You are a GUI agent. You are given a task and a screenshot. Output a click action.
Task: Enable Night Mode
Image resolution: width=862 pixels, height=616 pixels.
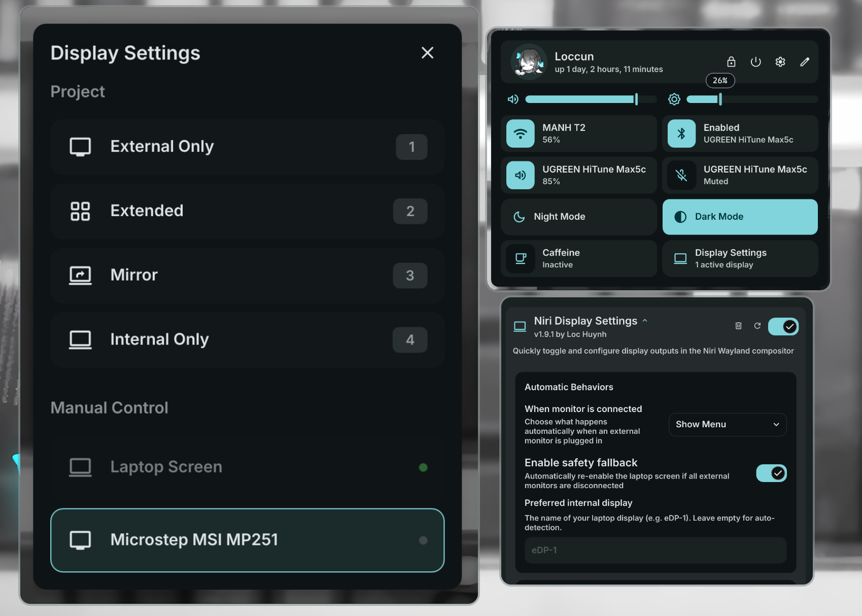[578, 217]
